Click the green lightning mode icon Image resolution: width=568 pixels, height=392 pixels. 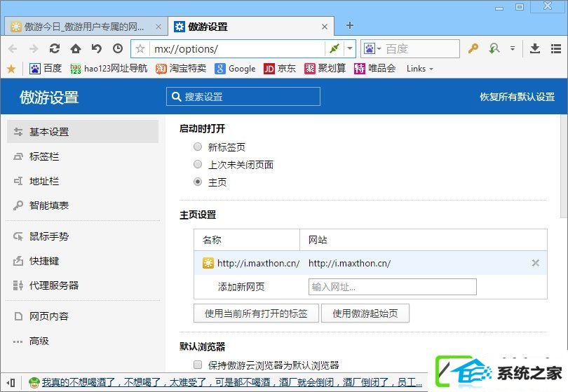click(334, 48)
